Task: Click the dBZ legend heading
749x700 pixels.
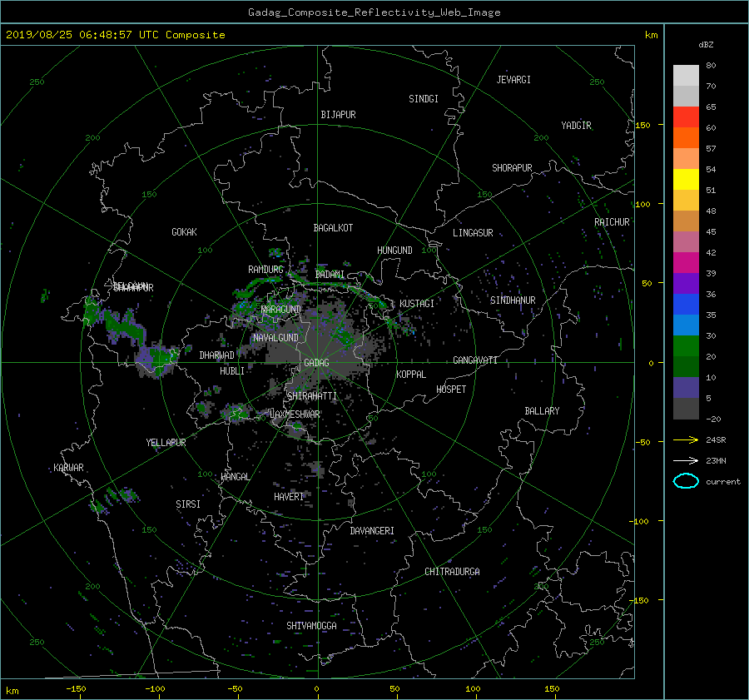Action: tap(706, 45)
